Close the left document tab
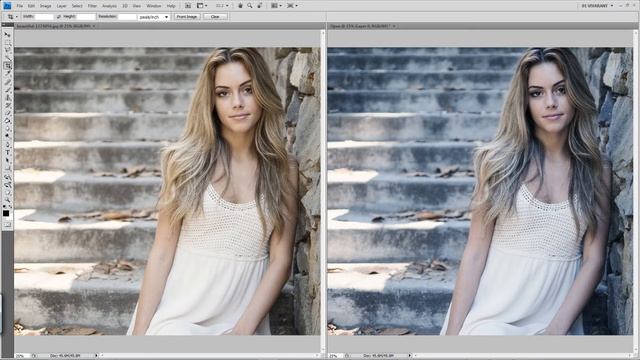This screenshot has width=640, height=360. click(x=94, y=26)
